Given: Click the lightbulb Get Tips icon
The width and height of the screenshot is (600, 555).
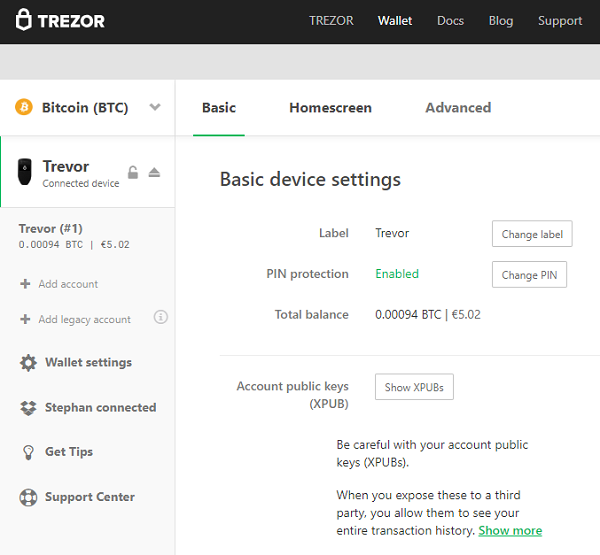Looking at the screenshot, I should [x=28, y=452].
